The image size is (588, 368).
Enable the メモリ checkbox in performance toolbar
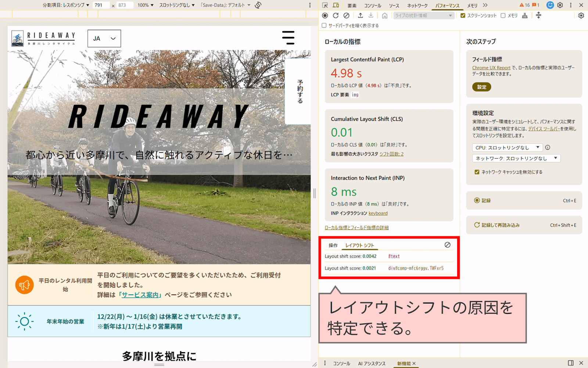pyautogui.click(x=503, y=15)
